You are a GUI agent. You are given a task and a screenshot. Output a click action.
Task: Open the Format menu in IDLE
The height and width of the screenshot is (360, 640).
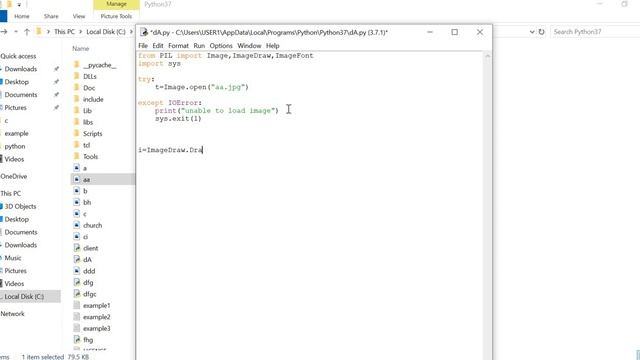(178, 46)
